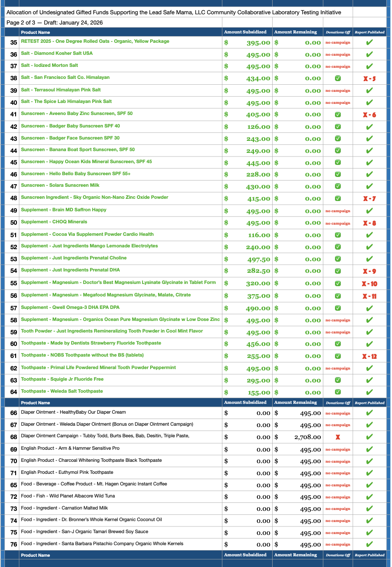The image size is (392, 567).
Task: Click the 497.50 subsidized amount for Prenatal Choline
Action: coord(258,259)
